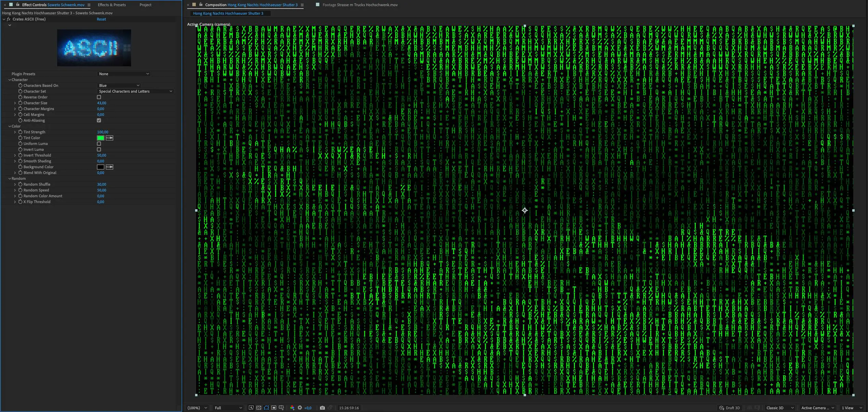The width and height of the screenshot is (868, 412).
Task: Click Reset for Crates ASCII effect
Action: [x=101, y=19]
